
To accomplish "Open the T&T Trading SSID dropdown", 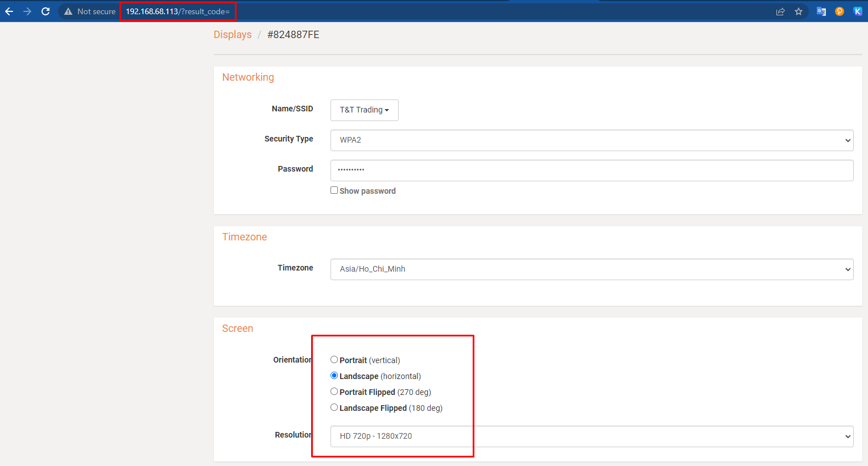I will coord(365,110).
